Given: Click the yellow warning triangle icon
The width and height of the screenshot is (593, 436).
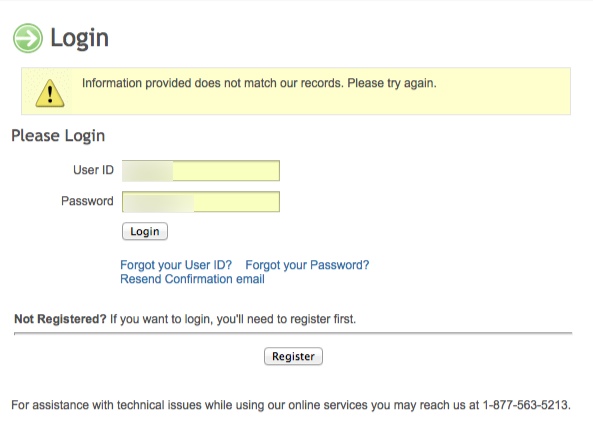Looking at the screenshot, I should tap(50, 93).
